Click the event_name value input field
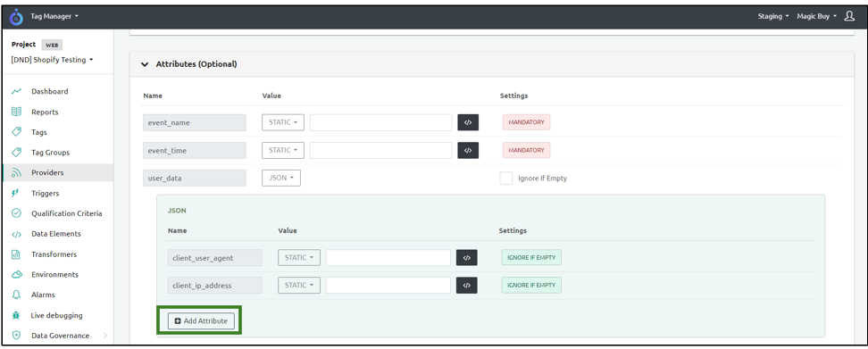This screenshot has width=868, height=349. [380, 123]
